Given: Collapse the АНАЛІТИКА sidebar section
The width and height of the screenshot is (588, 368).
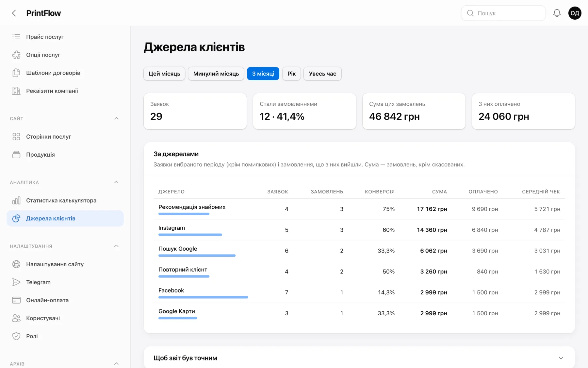Looking at the screenshot, I should 116,182.
